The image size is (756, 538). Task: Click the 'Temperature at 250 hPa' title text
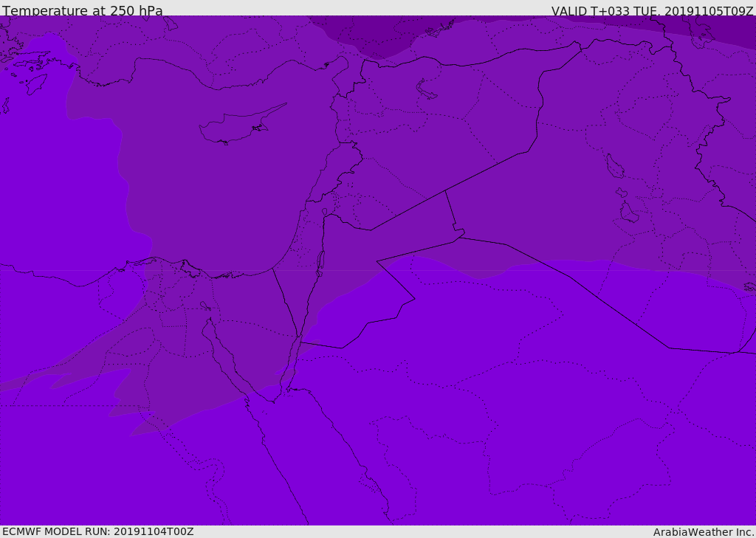83,10
